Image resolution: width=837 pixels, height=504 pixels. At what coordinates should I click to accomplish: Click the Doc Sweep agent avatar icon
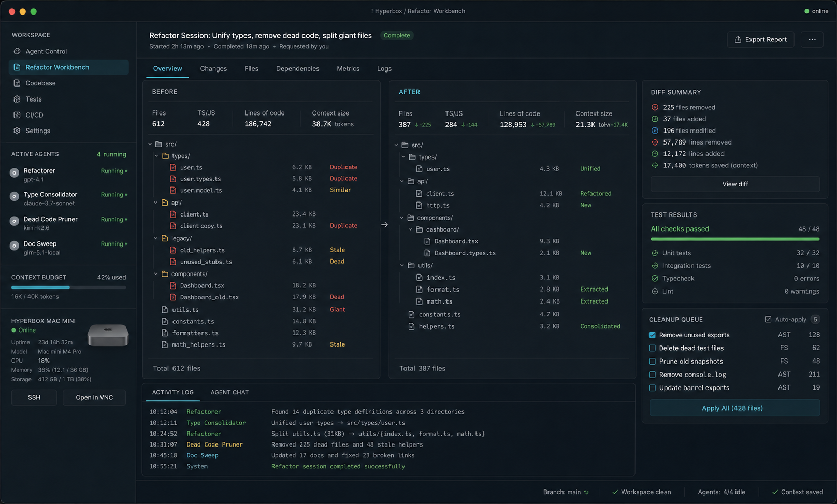click(15, 246)
